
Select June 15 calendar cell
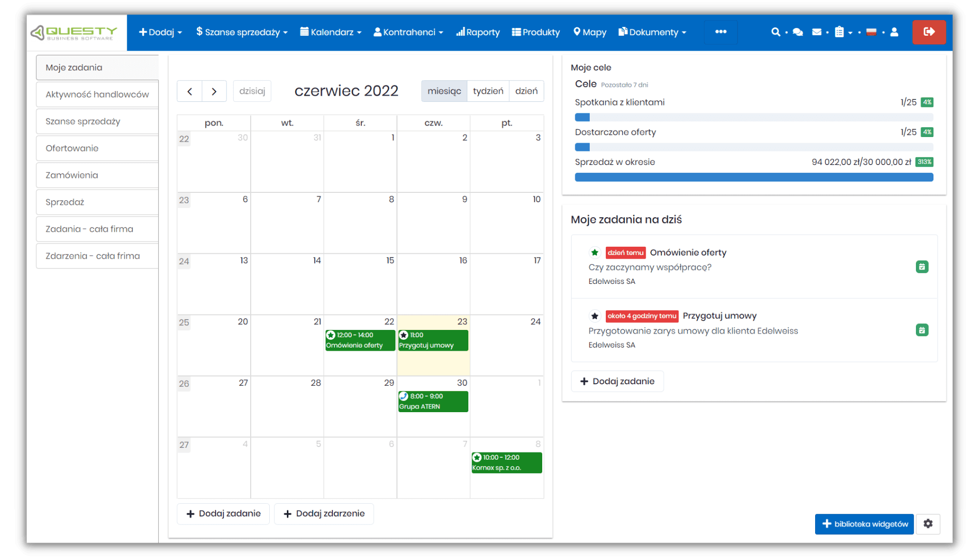pyautogui.click(x=360, y=284)
